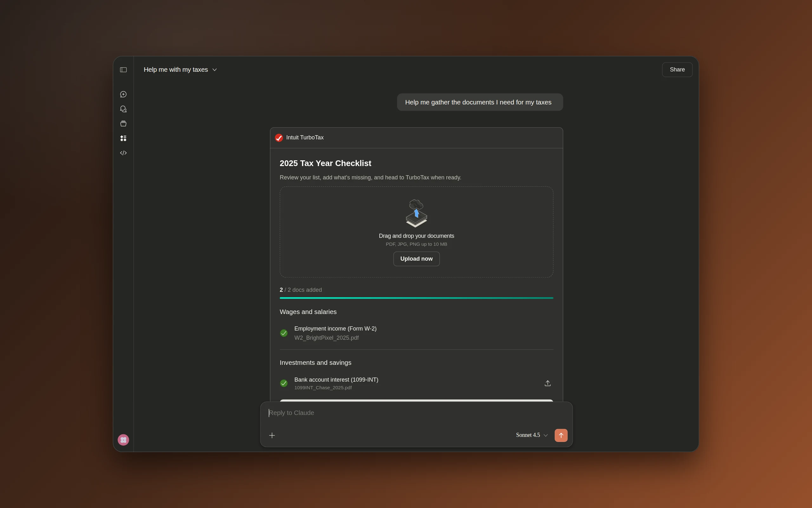
Task: Click the Intuit TurboTax header label
Action: [x=305, y=137]
